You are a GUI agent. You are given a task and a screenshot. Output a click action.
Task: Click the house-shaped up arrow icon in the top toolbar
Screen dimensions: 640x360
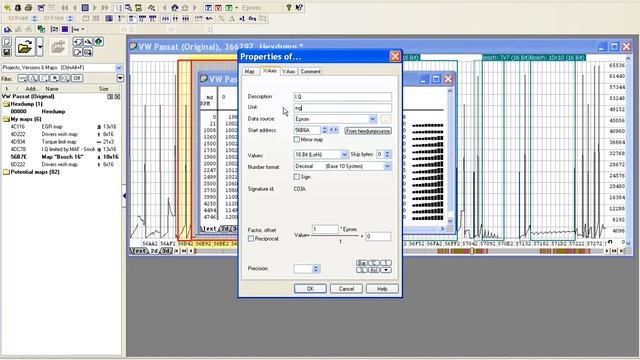click(175, 8)
